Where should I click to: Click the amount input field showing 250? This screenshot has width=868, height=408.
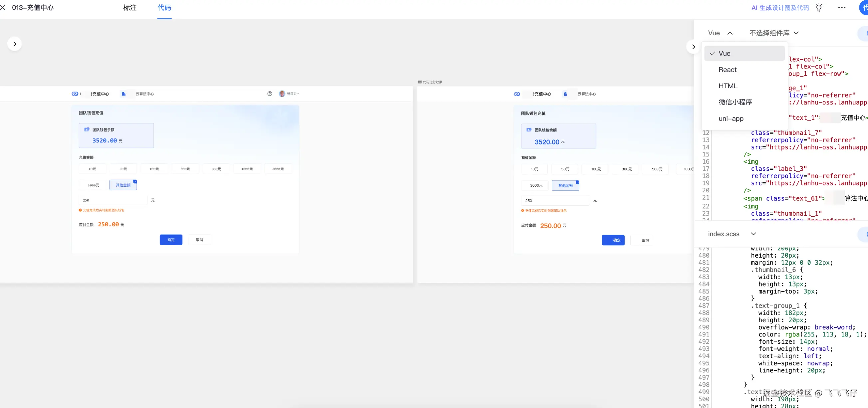[113, 200]
